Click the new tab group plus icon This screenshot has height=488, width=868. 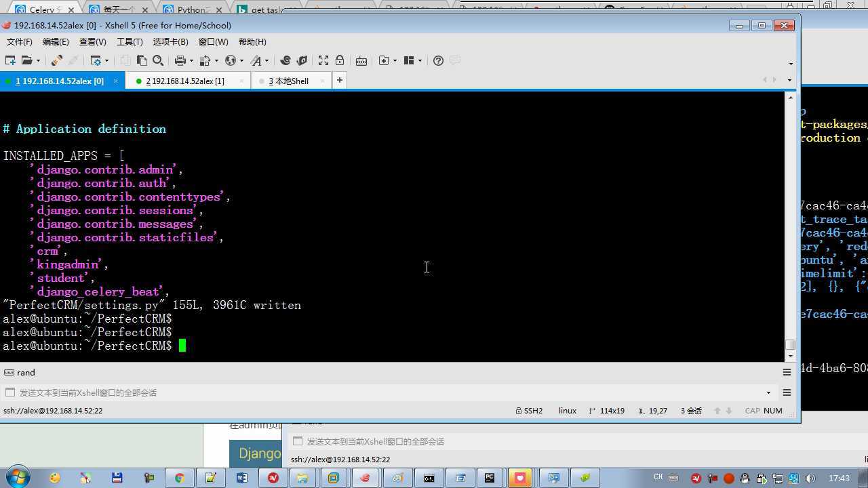(384, 60)
